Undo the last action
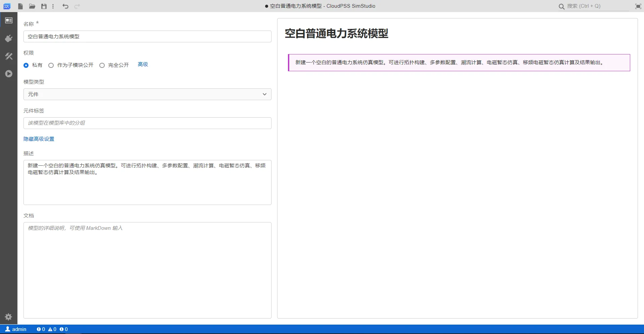 (x=65, y=6)
